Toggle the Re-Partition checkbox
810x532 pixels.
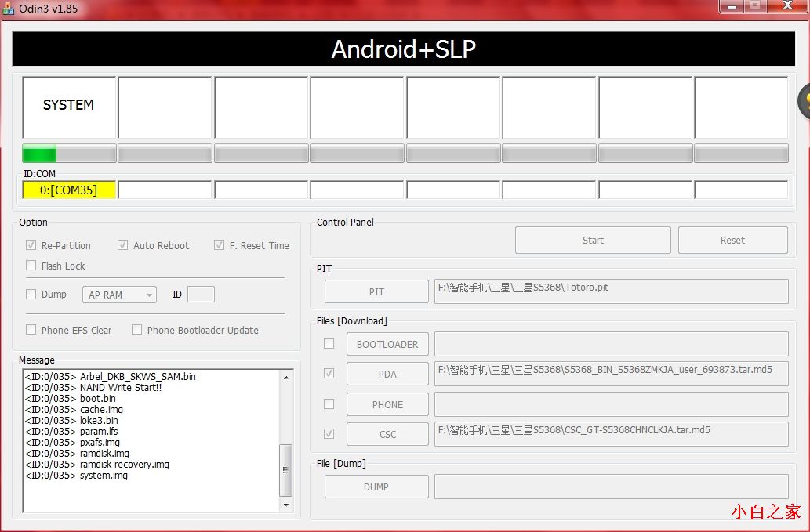click(x=31, y=245)
